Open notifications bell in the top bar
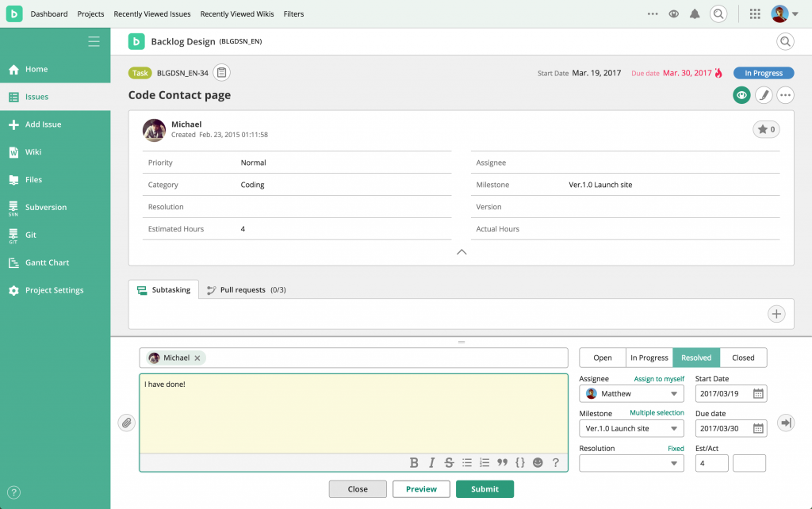 [x=695, y=14]
